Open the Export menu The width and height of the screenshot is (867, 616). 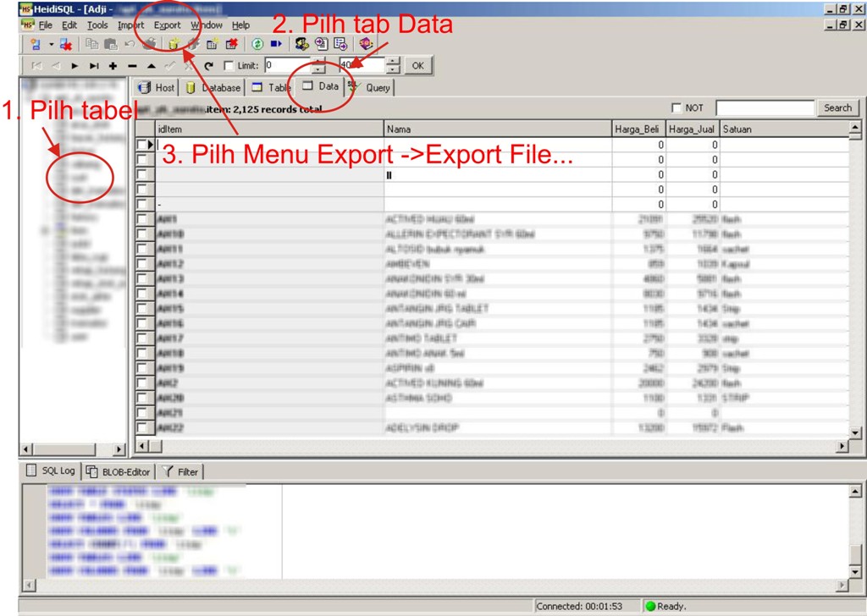167,25
